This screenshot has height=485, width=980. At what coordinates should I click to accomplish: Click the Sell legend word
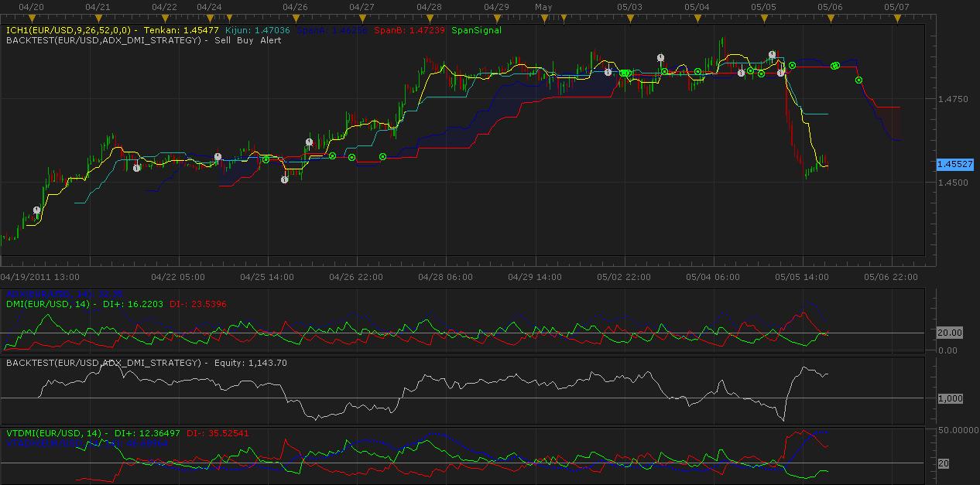[222, 40]
